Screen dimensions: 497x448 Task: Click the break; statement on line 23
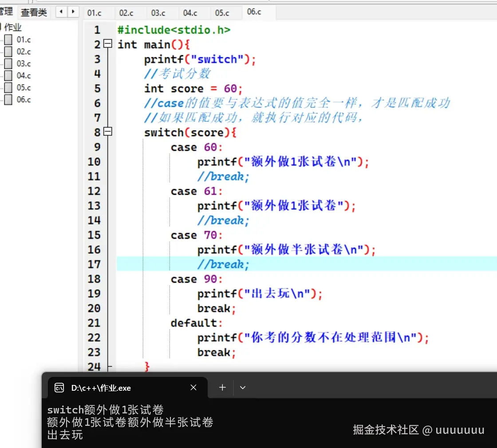coord(217,352)
